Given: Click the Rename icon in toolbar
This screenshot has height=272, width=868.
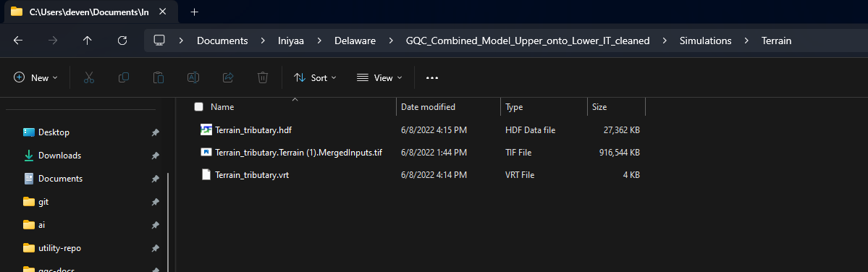Looking at the screenshot, I should [x=193, y=78].
